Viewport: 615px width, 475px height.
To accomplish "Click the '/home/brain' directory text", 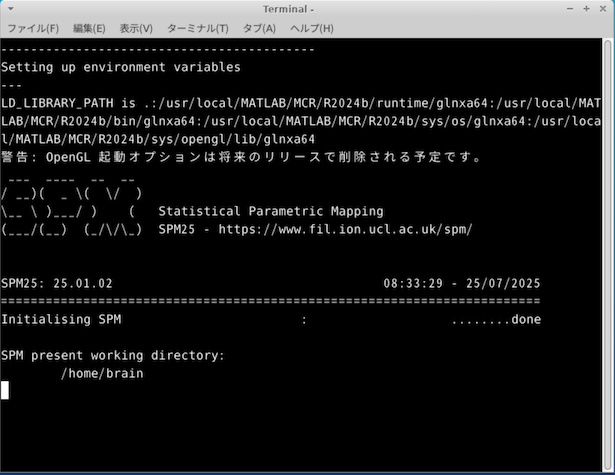I will tap(102, 373).
